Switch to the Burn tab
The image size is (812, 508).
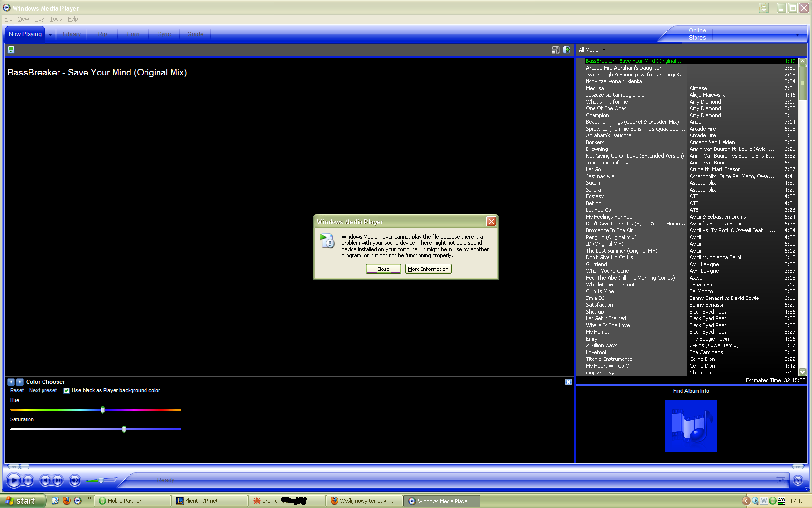click(x=133, y=34)
